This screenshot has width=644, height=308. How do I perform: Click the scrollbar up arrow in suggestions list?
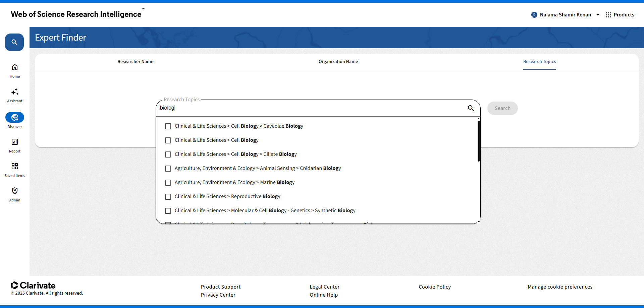479,119
